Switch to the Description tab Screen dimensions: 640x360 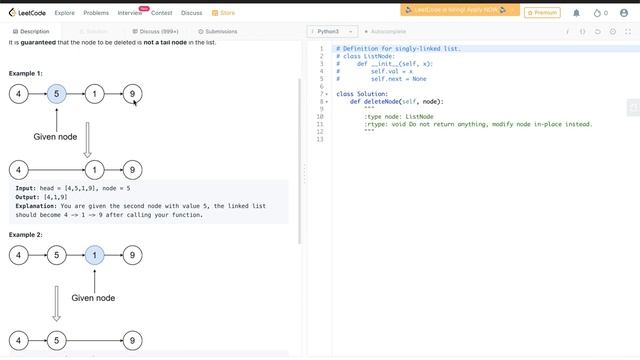pyautogui.click(x=31, y=31)
